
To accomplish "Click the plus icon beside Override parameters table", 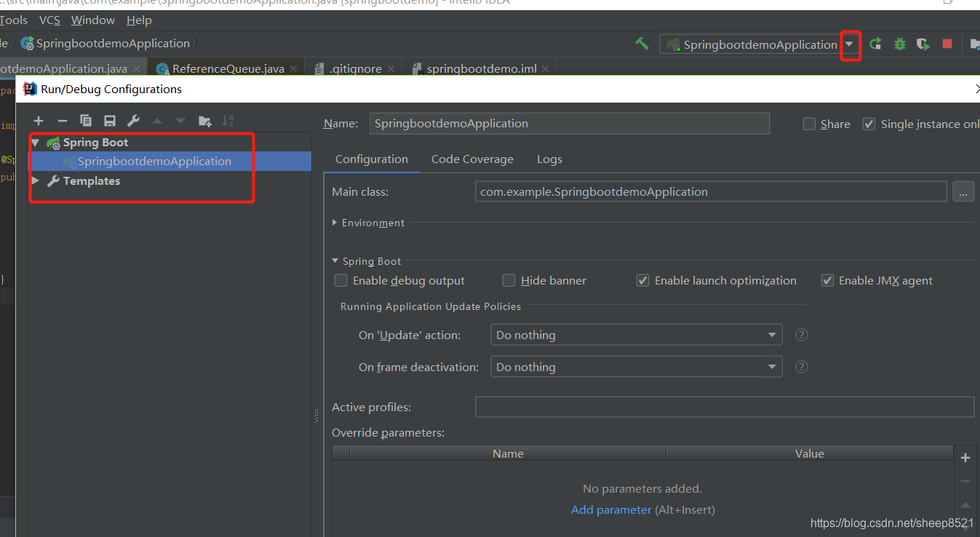I will click(x=965, y=458).
